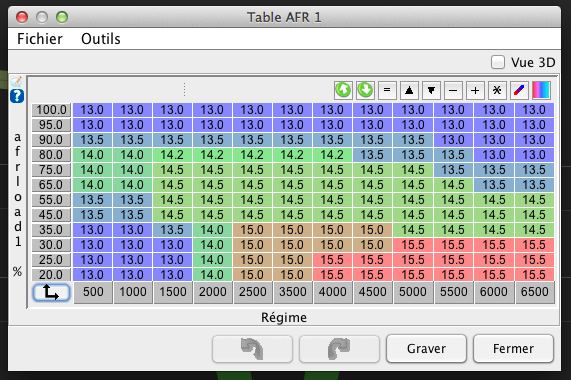
Task: Click cell at 35.0 load, 4500 RPM
Action: click(372, 230)
